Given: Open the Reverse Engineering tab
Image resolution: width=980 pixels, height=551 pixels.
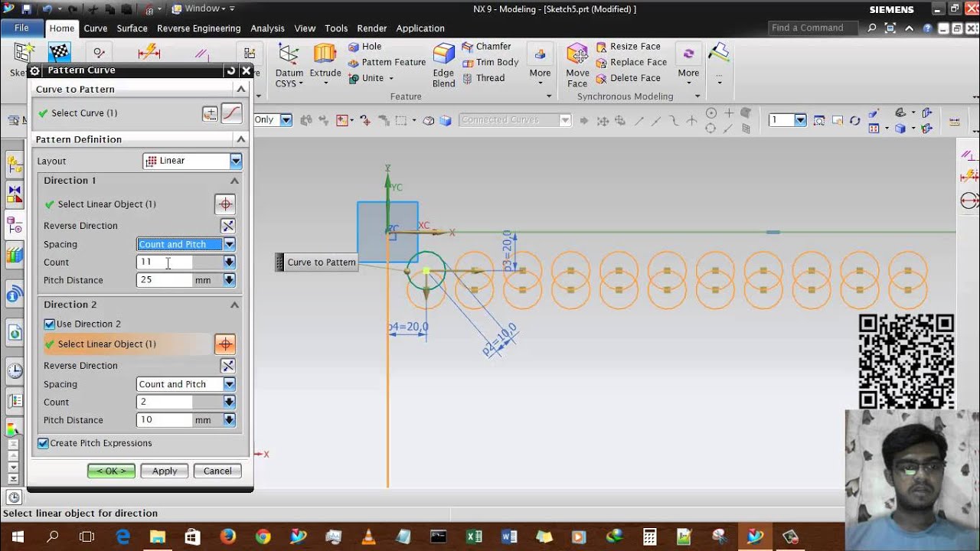Looking at the screenshot, I should click(x=198, y=28).
